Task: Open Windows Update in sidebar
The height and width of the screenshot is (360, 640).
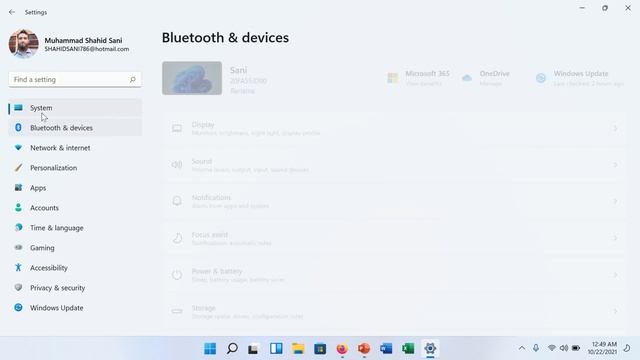Action: click(75, 308)
